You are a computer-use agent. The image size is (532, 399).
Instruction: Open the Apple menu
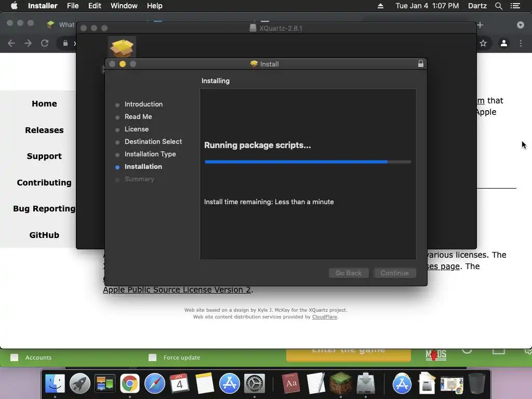click(x=14, y=6)
